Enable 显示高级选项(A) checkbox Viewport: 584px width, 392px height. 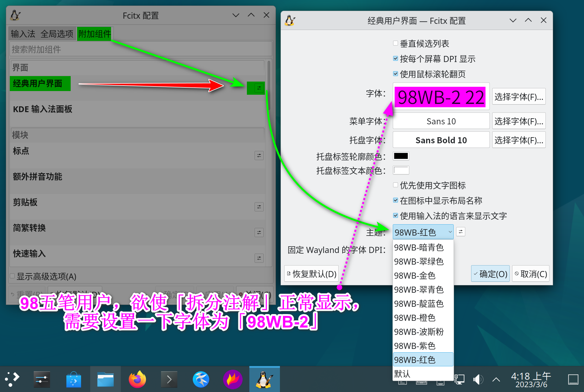tap(12, 276)
